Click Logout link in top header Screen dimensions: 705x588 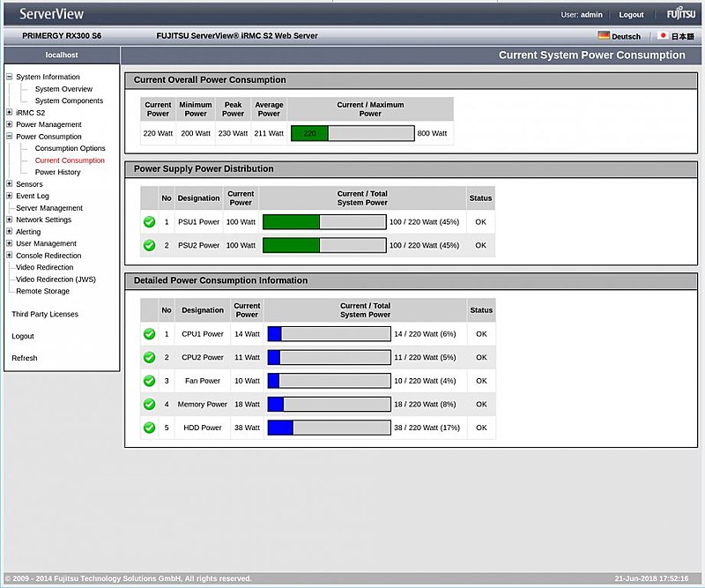coord(631,15)
